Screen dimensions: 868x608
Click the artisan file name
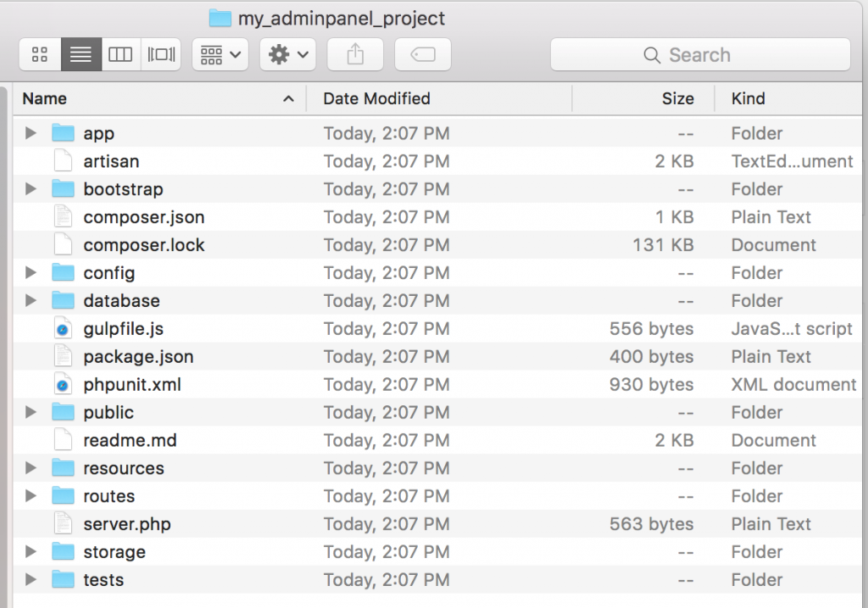[x=111, y=161]
